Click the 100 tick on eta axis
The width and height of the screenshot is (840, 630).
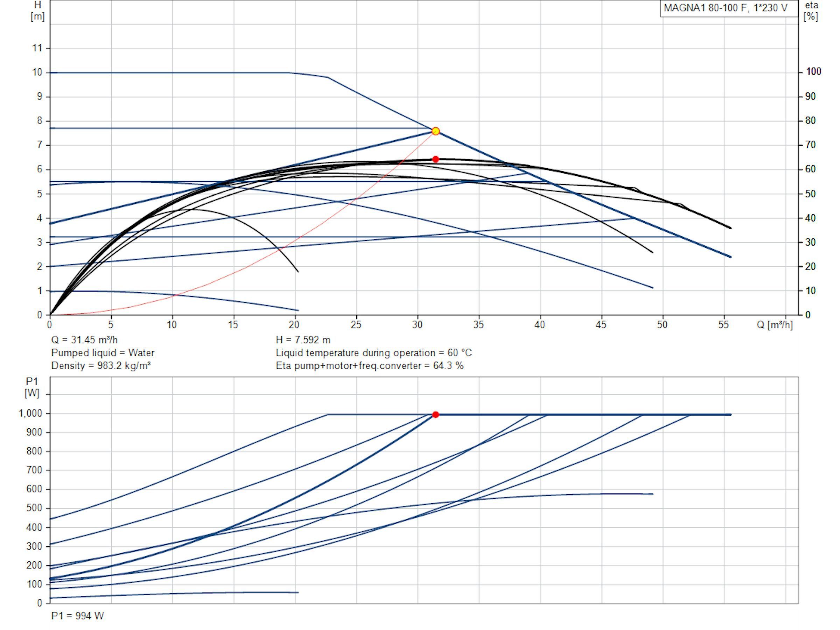point(813,71)
